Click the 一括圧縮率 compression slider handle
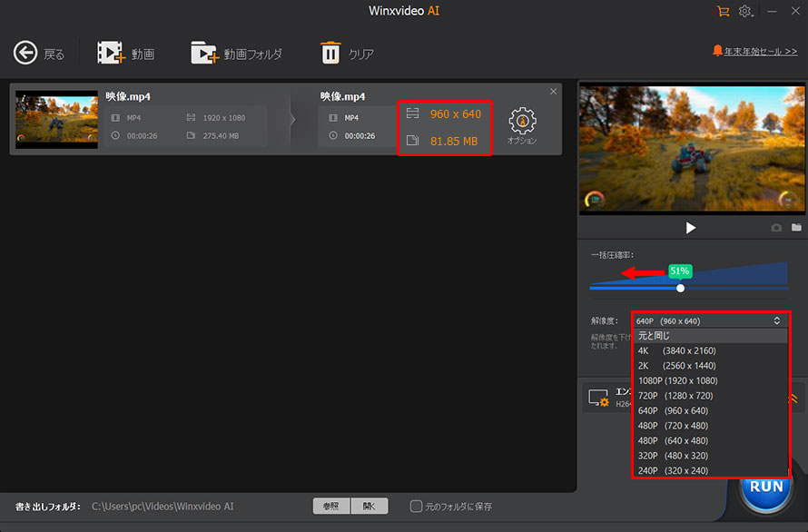 pyautogui.click(x=680, y=288)
